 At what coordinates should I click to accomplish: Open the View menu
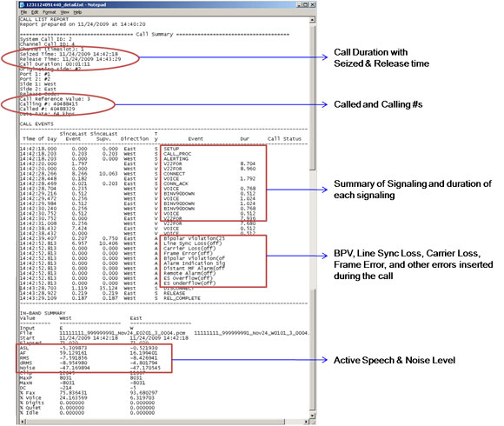pos(64,12)
